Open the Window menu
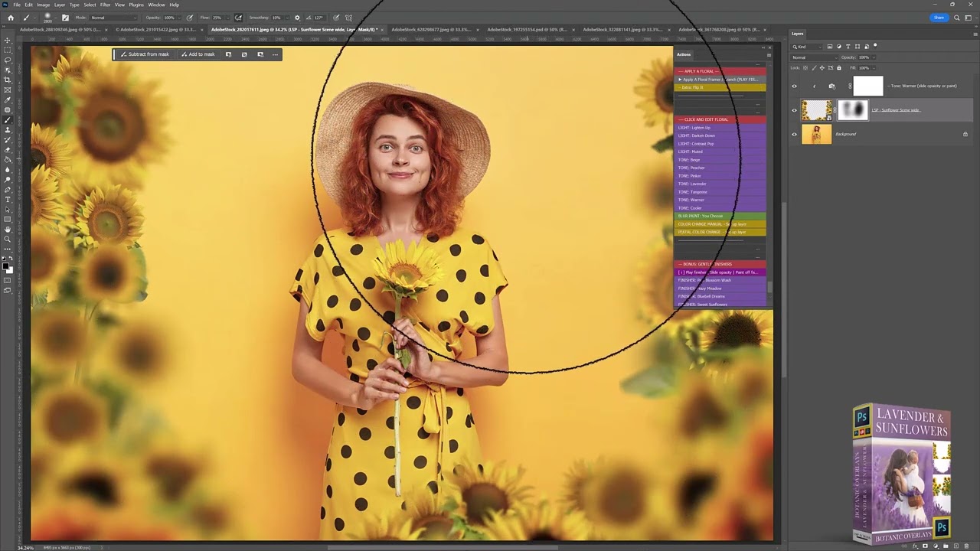The image size is (980, 551). tap(156, 5)
